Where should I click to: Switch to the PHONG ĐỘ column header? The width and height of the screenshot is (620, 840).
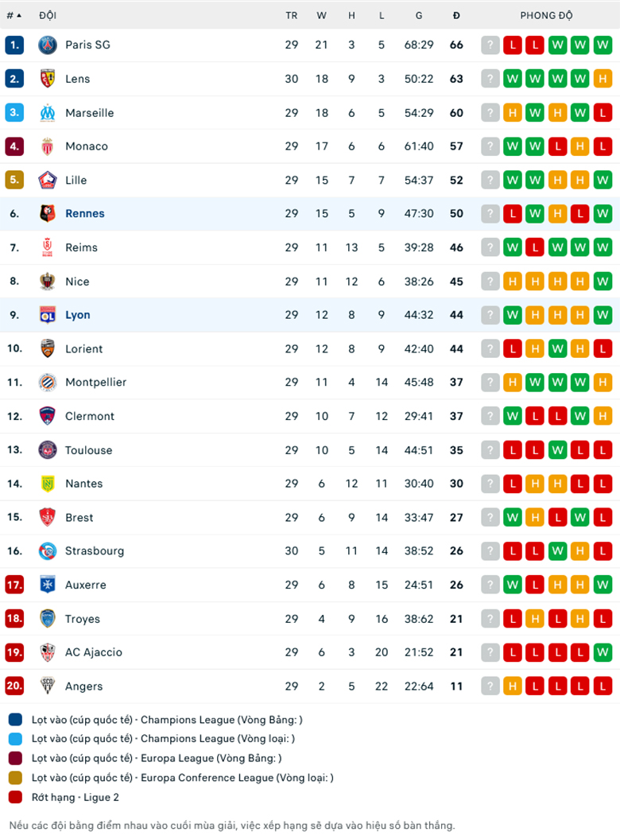point(546,15)
